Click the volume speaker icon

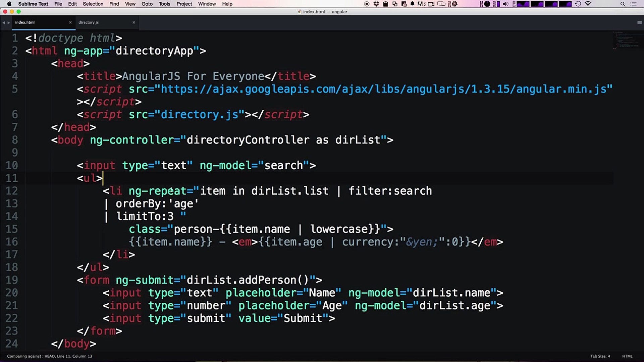(x=505, y=4)
